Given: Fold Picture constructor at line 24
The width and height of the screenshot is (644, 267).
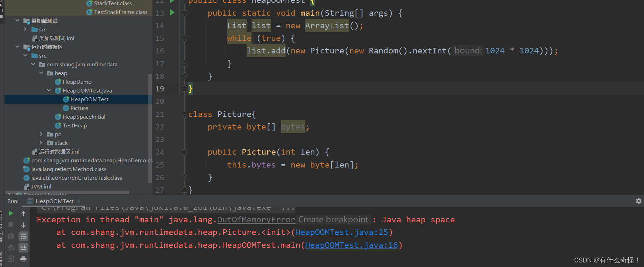Looking at the screenshot, I should tap(185, 152).
